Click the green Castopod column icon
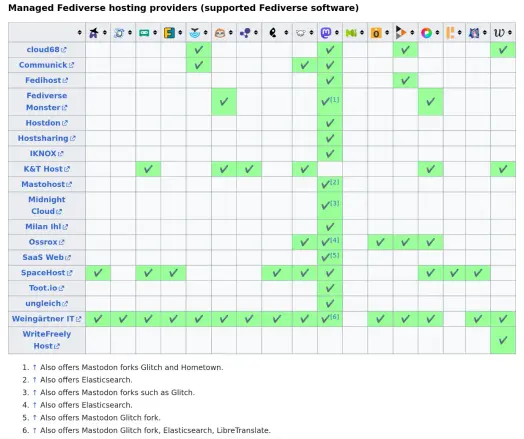 tap(144, 33)
